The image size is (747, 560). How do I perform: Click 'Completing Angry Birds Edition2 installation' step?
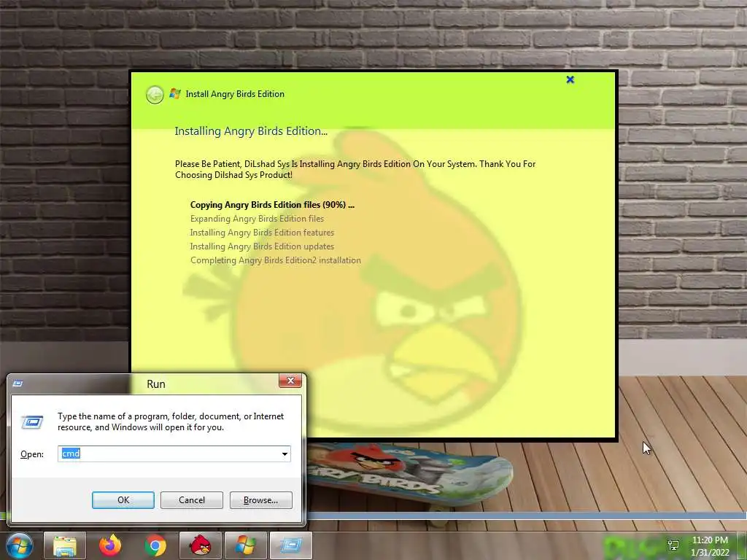pos(275,260)
